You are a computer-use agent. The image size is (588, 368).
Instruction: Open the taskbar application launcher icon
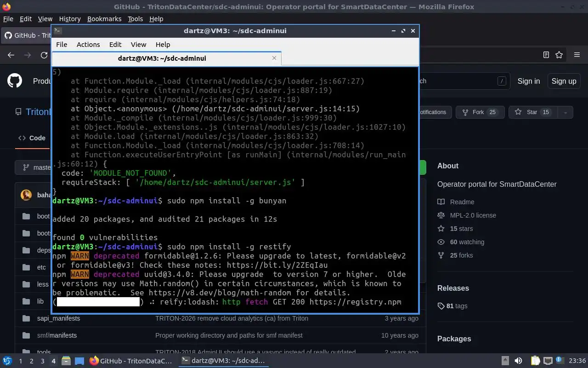point(7,361)
